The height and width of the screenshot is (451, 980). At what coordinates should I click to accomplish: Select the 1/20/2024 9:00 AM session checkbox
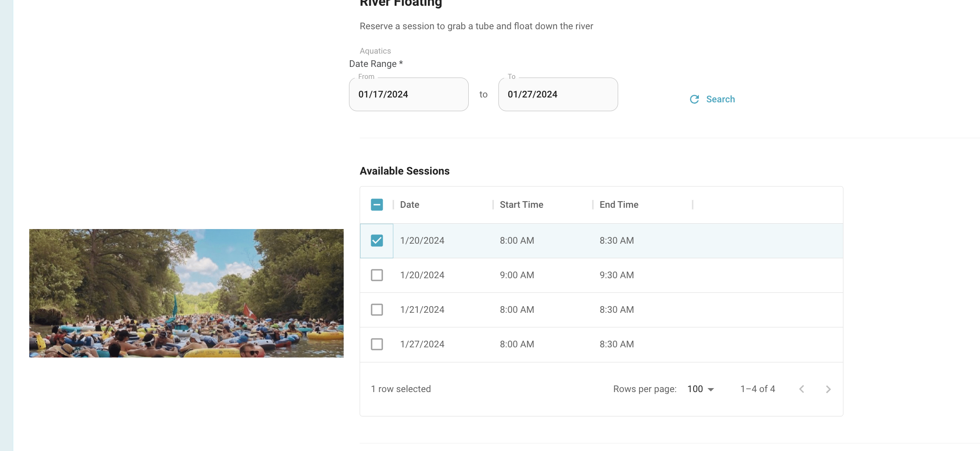tap(377, 275)
